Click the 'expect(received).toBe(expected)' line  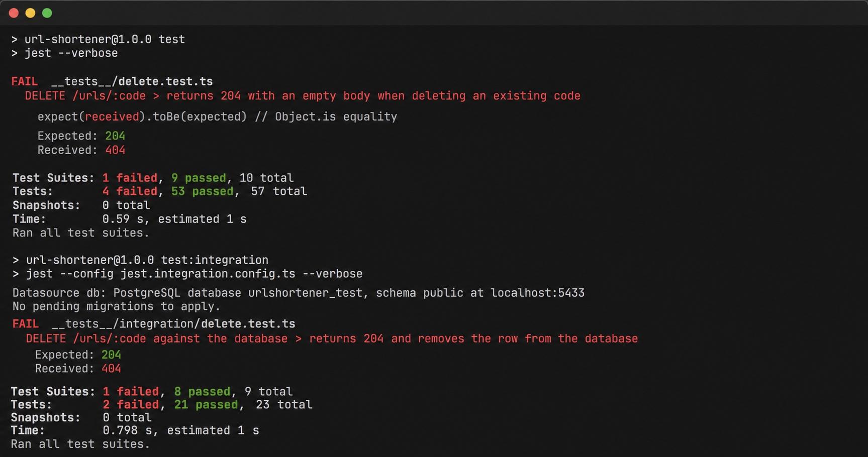pos(217,117)
